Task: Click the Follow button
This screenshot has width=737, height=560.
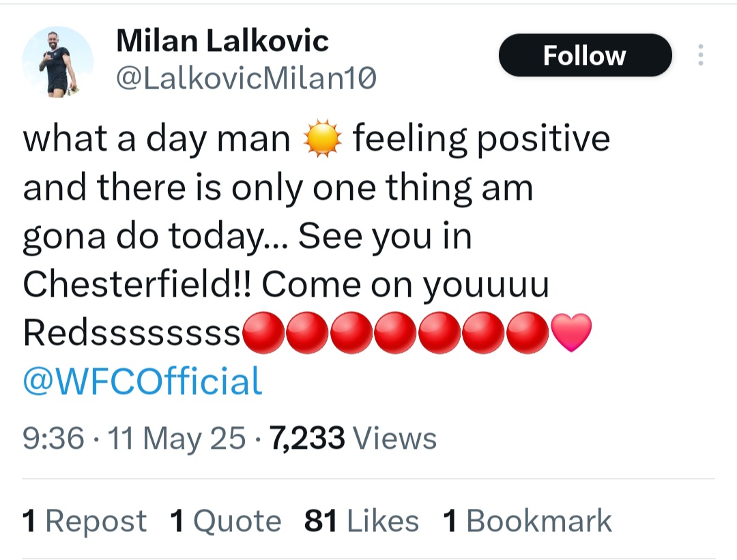Action: 586,55
